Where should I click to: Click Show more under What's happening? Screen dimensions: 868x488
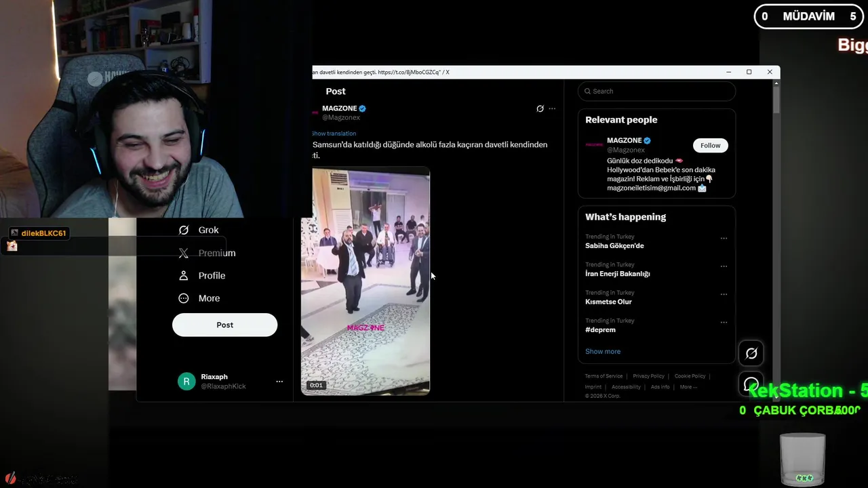[x=603, y=352]
